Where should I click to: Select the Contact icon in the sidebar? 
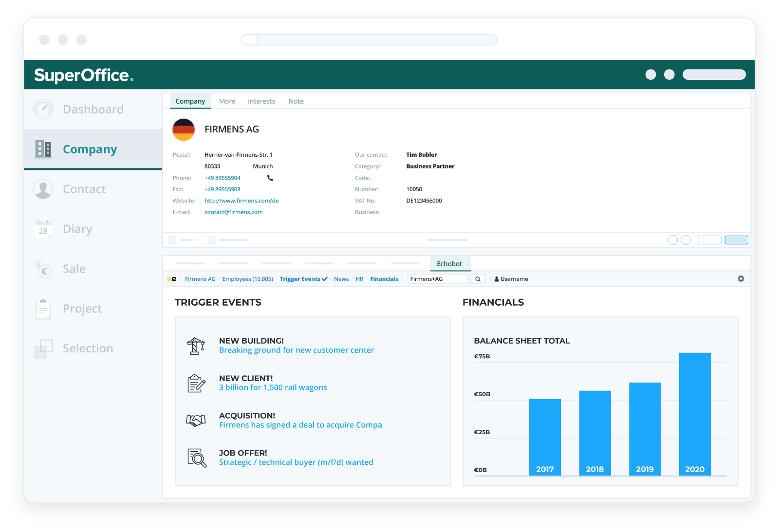tap(43, 189)
